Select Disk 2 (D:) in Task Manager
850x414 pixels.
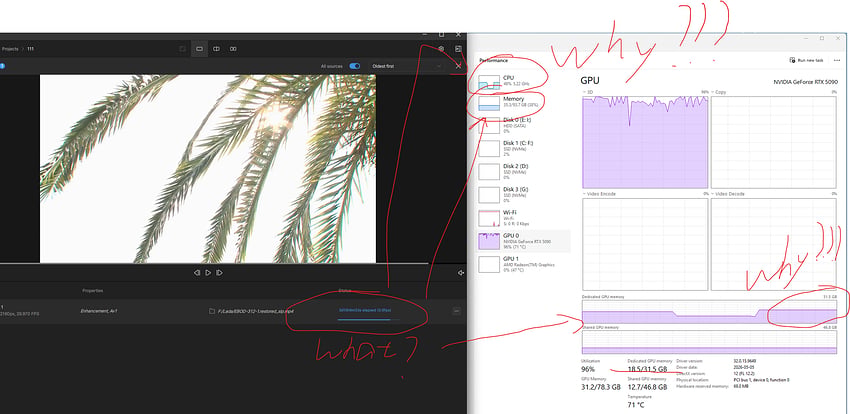(523, 171)
